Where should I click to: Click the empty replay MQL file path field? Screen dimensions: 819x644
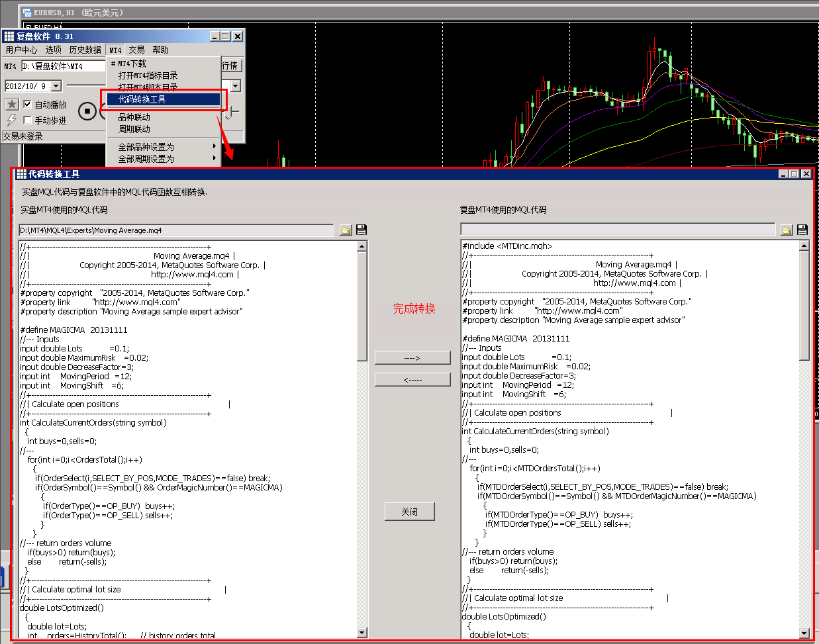pos(617,230)
